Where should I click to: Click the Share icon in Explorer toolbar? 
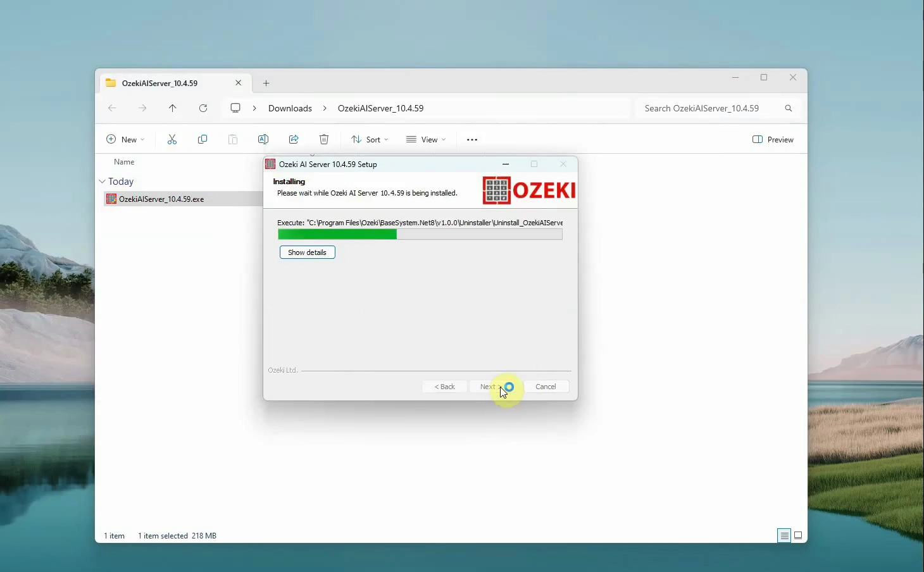[294, 139]
